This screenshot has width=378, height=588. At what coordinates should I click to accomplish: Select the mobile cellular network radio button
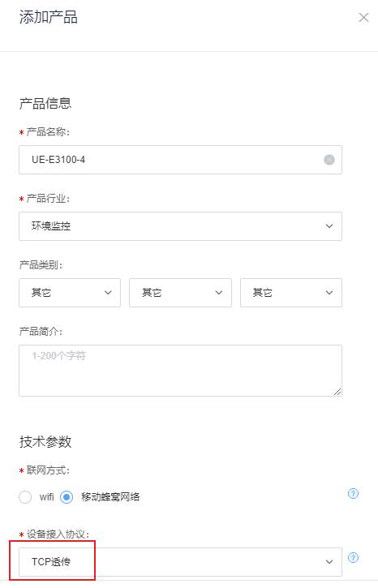[x=67, y=497]
